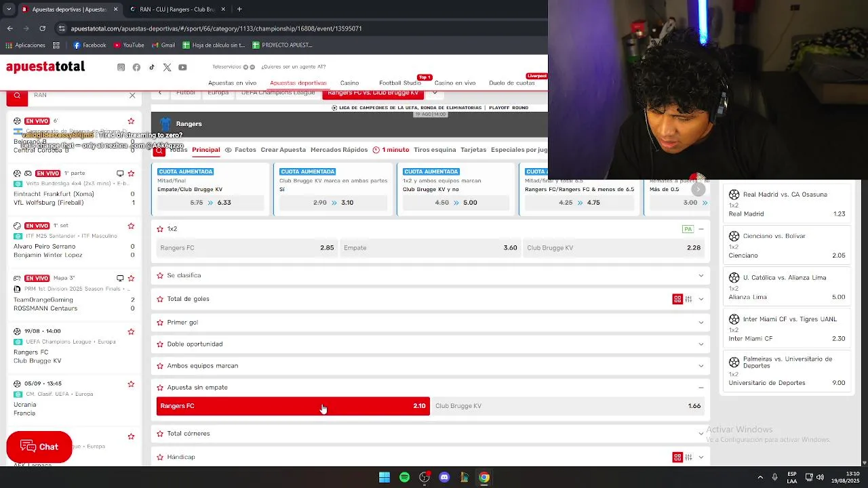Open Spotify from the taskbar

[x=404, y=477]
